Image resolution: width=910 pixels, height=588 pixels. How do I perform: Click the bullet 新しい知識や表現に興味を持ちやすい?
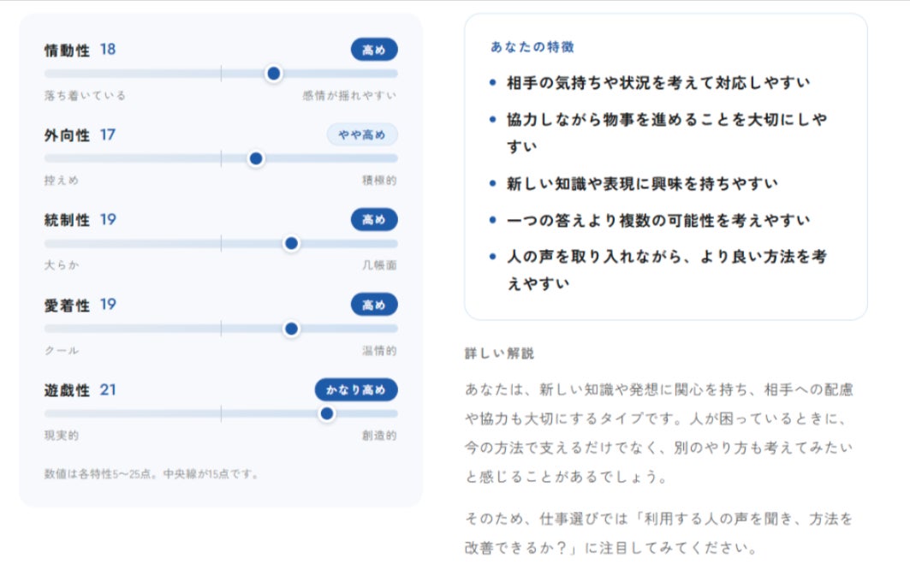click(x=642, y=184)
